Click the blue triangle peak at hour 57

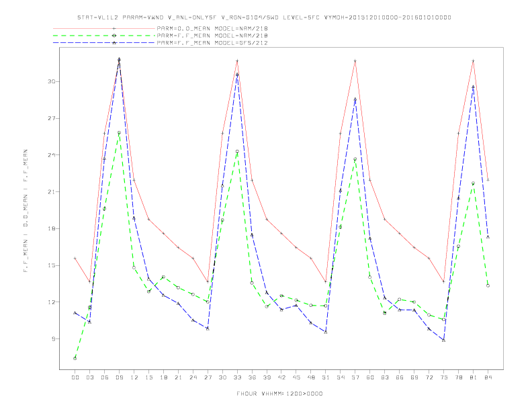[x=355, y=99]
